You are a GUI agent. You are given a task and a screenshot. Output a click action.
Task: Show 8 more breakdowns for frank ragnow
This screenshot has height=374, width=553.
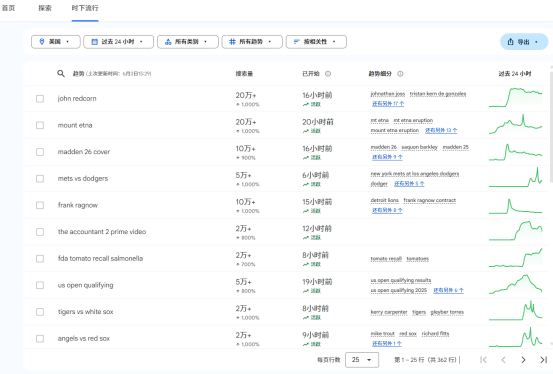387,210
